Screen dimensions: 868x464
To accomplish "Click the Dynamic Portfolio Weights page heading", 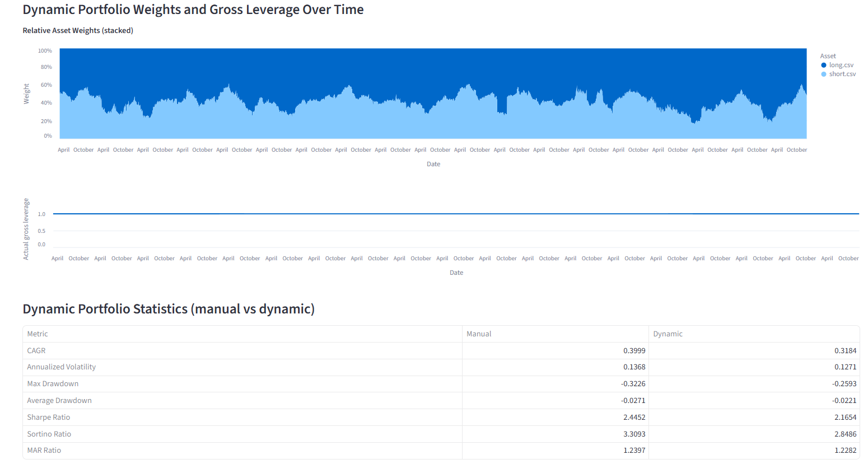I will pos(193,10).
